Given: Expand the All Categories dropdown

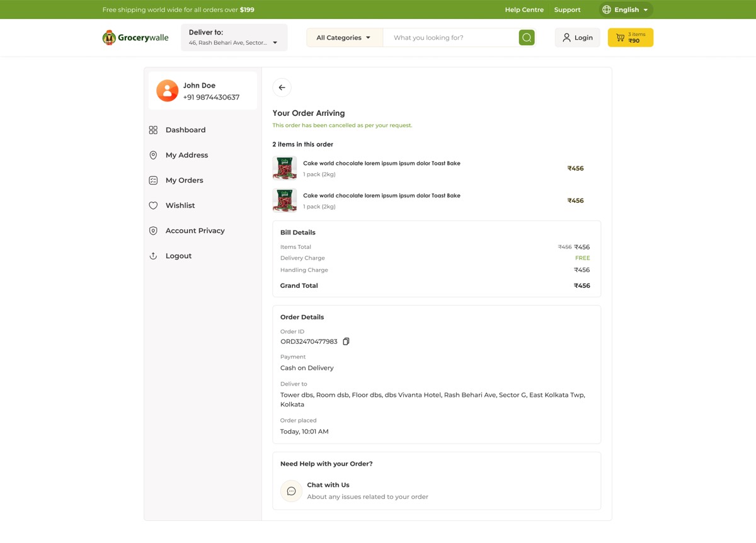Looking at the screenshot, I should tap(345, 38).
